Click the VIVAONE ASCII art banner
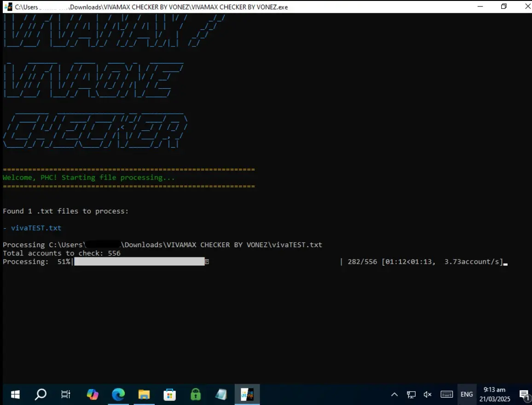The width and height of the screenshot is (532, 405). [x=93, y=80]
